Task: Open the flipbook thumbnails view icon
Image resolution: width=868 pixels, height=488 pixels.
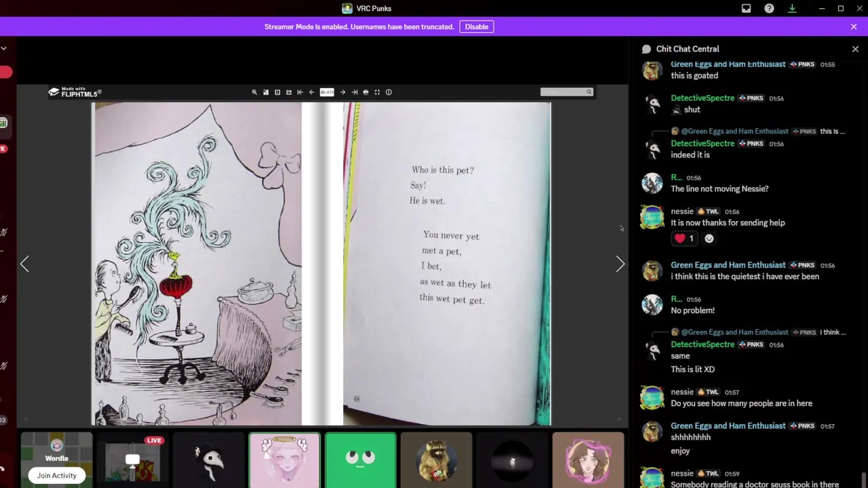Action: [266, 92]
